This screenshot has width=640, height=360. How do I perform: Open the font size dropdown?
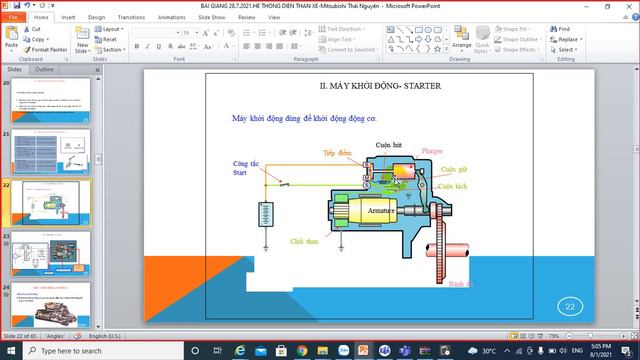197,33
